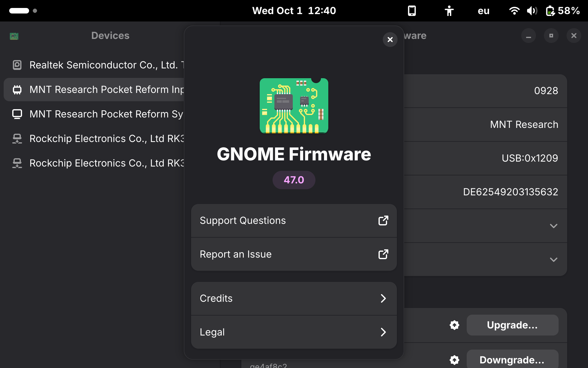Click the screen rotation icon in top bar
The image size is (588, 368).
click(412, 11)
